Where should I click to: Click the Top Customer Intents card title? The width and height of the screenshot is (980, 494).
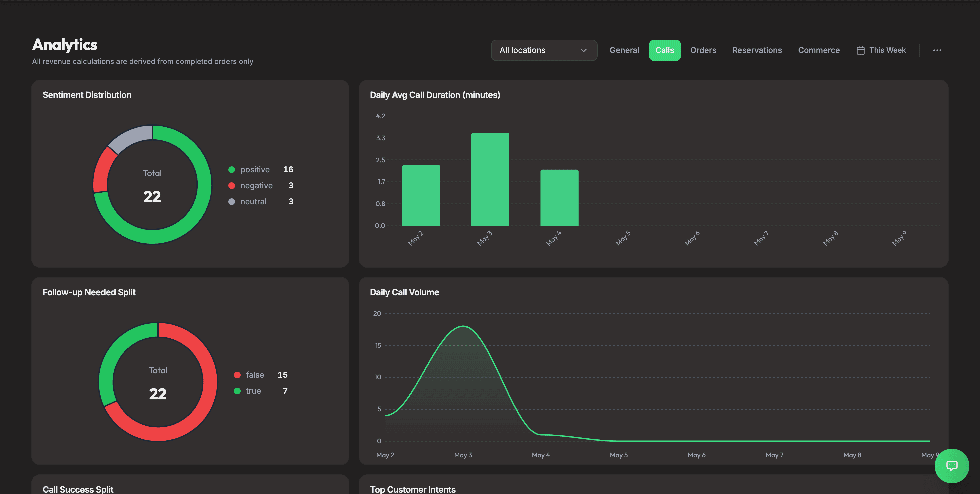pos(413,489)
